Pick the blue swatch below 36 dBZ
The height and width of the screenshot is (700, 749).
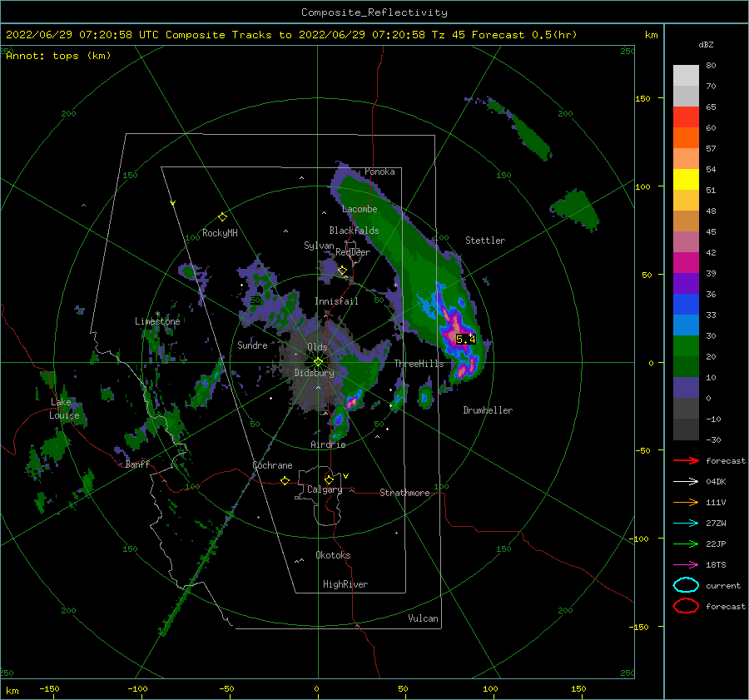pos(686,304)
